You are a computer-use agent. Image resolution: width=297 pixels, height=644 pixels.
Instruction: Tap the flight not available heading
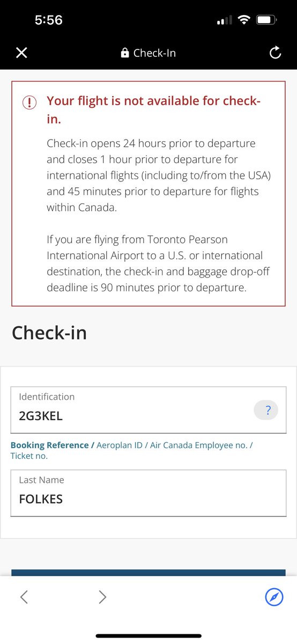154,110
